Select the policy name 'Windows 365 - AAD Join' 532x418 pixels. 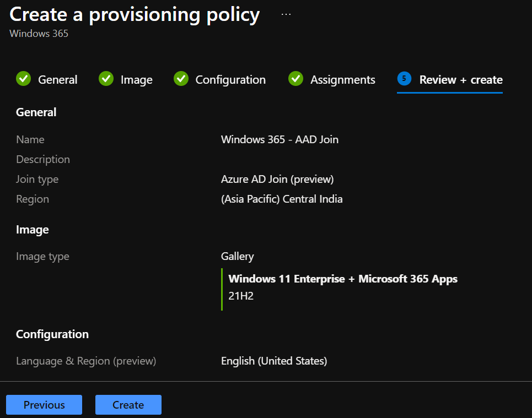coord(280,139)
